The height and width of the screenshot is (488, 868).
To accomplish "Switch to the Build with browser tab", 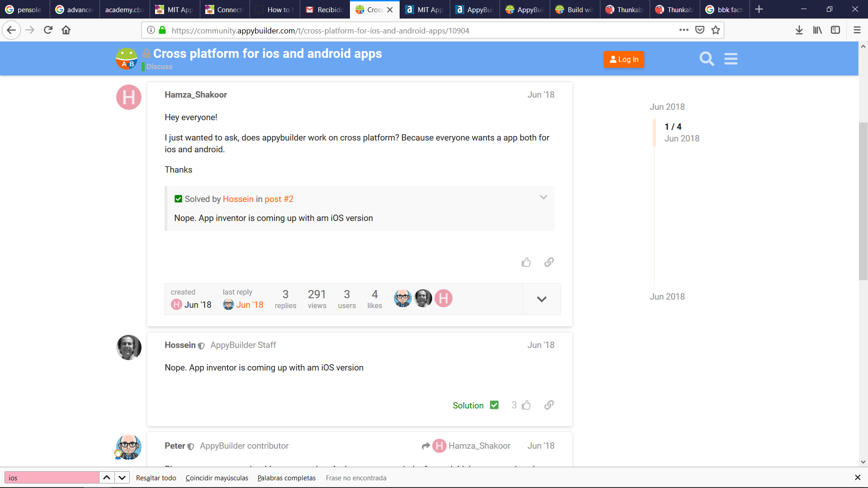I will (575, 9).
